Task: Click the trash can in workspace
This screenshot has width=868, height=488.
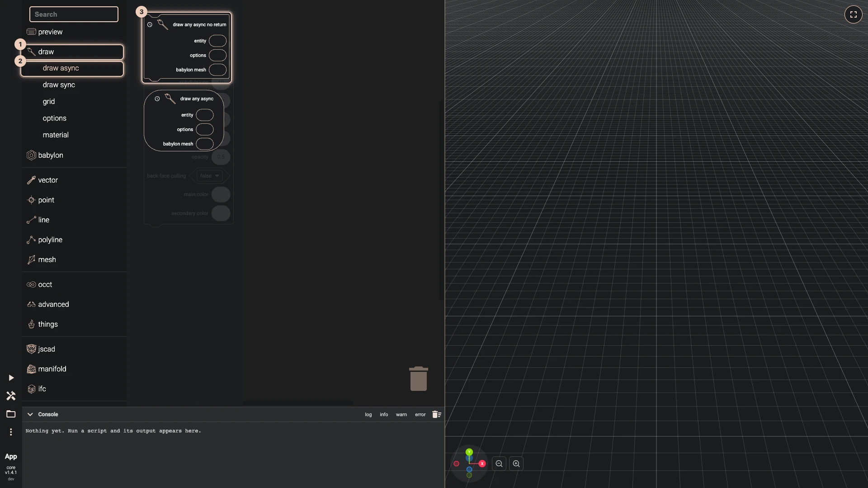Action: tap(419, 379)
